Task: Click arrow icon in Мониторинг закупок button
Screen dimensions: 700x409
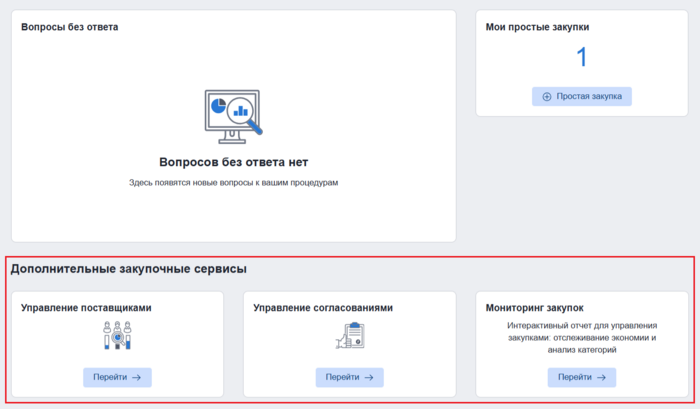Action: pyautogui.click(x=601, y=378)
